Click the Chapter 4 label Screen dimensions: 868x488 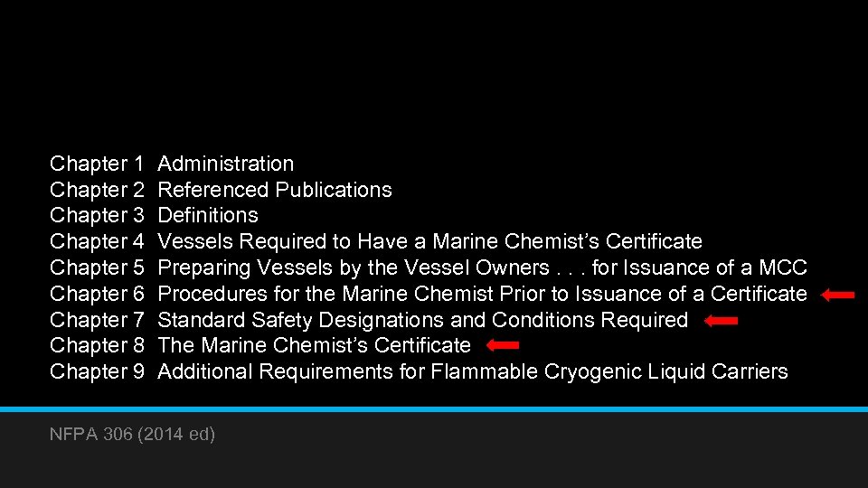click(97, 241)
